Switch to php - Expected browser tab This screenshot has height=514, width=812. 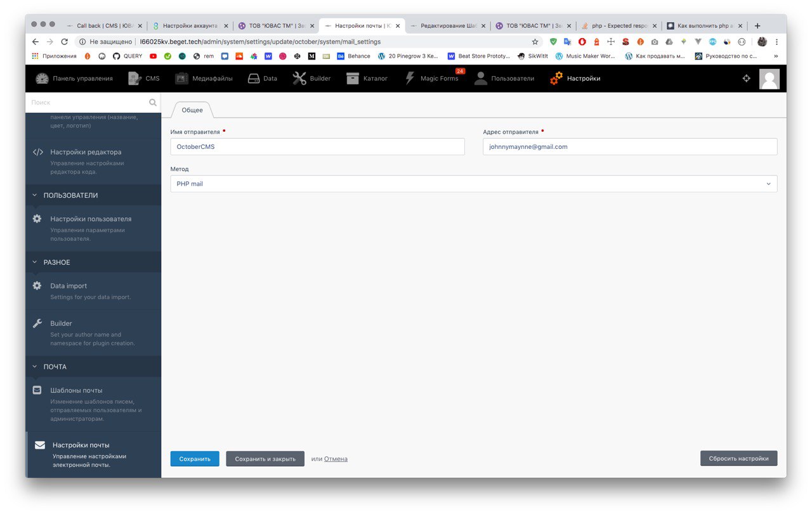619,26
